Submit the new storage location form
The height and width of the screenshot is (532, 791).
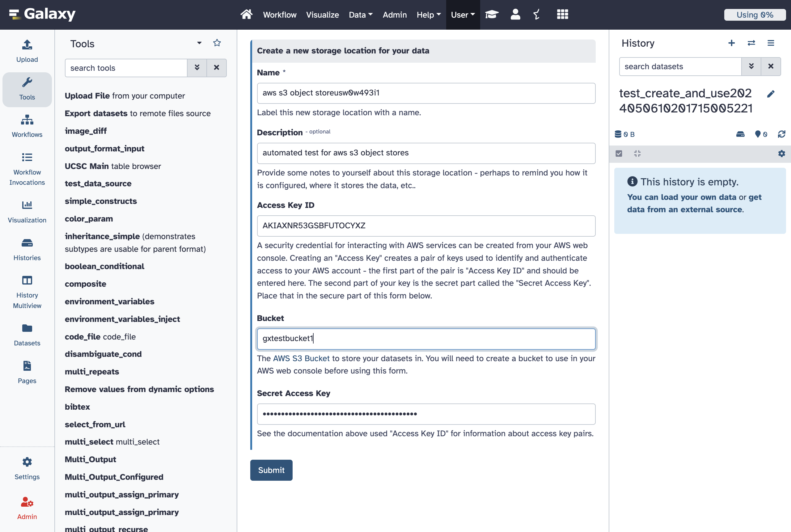point(271,470)
